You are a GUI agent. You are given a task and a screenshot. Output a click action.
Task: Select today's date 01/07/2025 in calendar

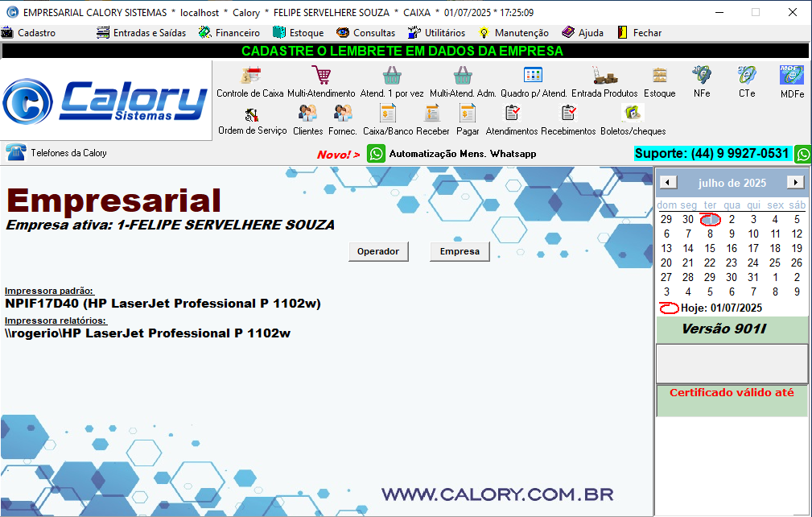[709, 219]
